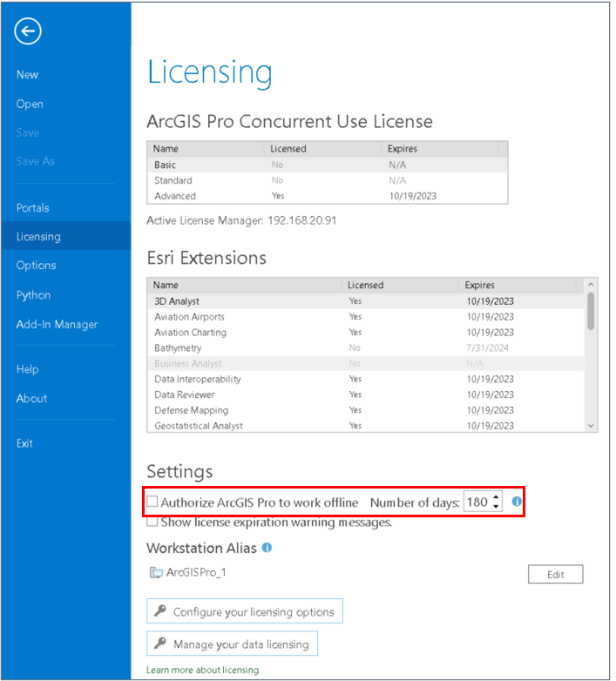
Task: Open the New menu item
Action: (x=27, y=75)
